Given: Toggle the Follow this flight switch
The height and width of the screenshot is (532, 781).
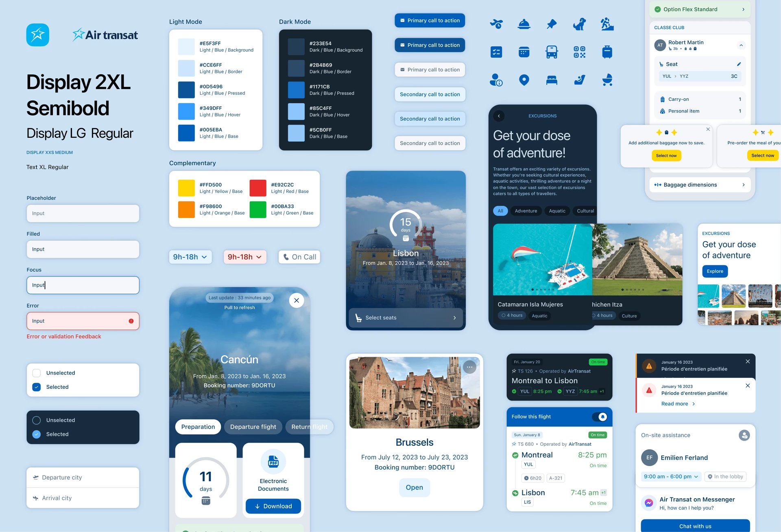Looking at the screenshot, I should coord(600,417).
